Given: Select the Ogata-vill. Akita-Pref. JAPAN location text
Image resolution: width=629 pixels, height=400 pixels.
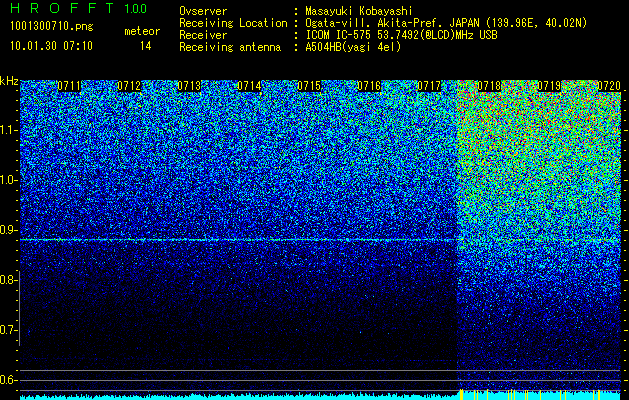Looking at the screenshot, I should click(x=446, y=24).
